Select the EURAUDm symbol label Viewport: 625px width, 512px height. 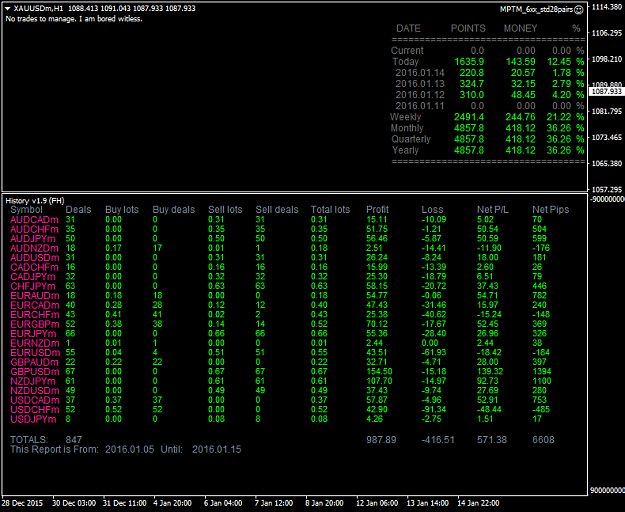35,296
